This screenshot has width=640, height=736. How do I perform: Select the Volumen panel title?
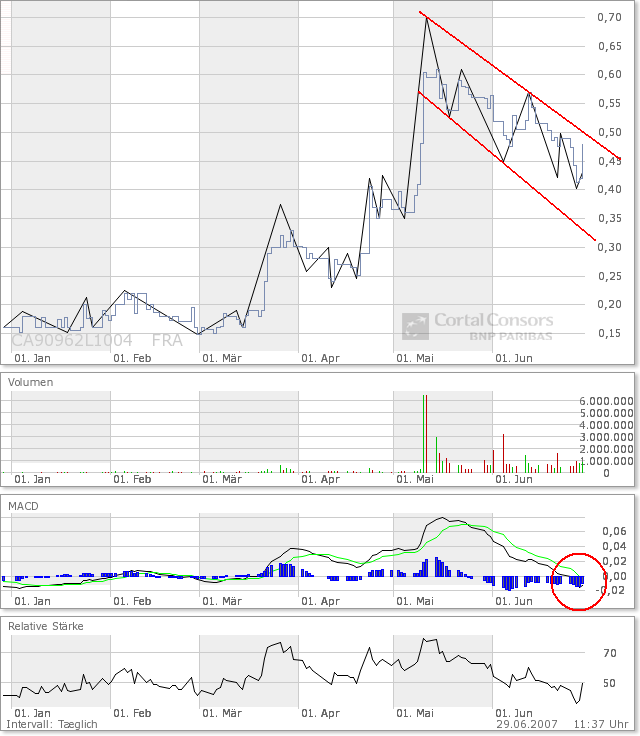click(31, 382)
